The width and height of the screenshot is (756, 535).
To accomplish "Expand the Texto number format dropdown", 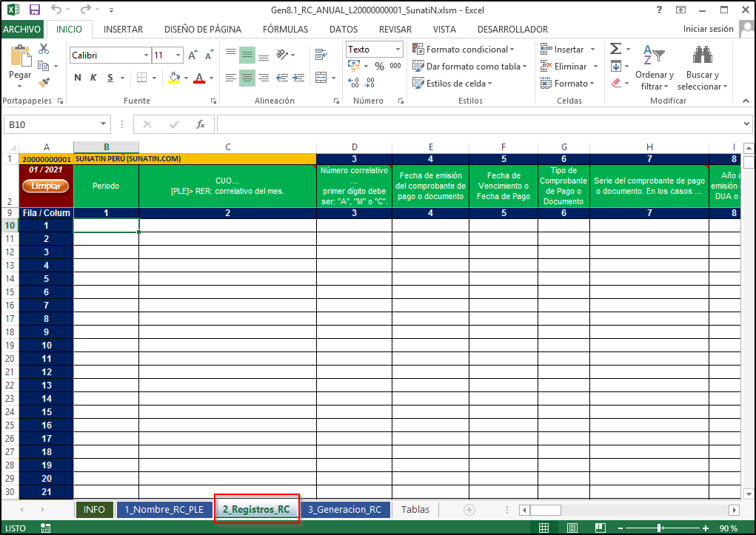I will coord(398,50).
